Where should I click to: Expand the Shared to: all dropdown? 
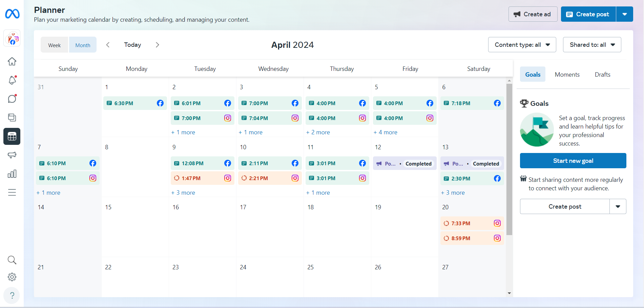592,45
